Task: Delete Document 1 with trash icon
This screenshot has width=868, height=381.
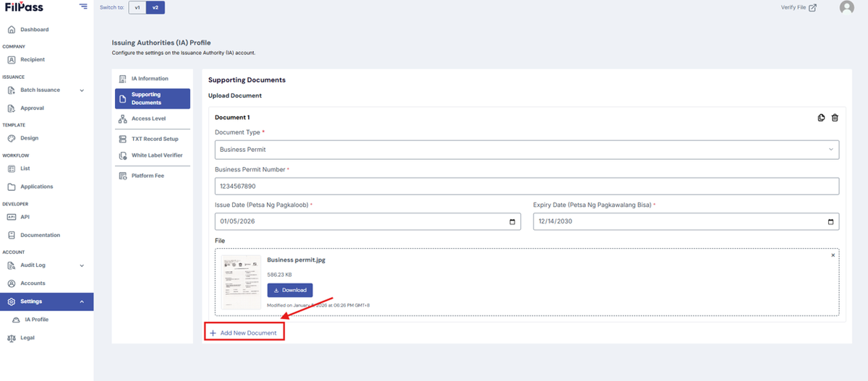Action: pyautogui.click(x=835, y=118)
